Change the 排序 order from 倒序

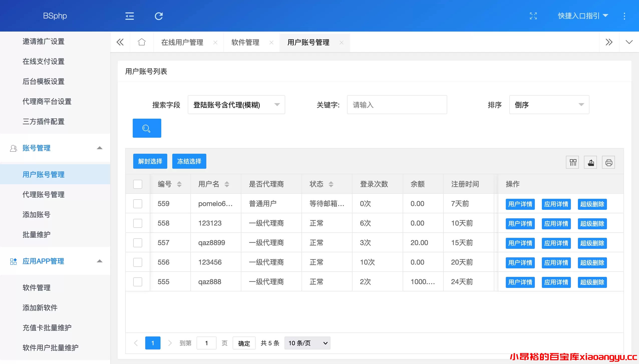coord(549,105)
